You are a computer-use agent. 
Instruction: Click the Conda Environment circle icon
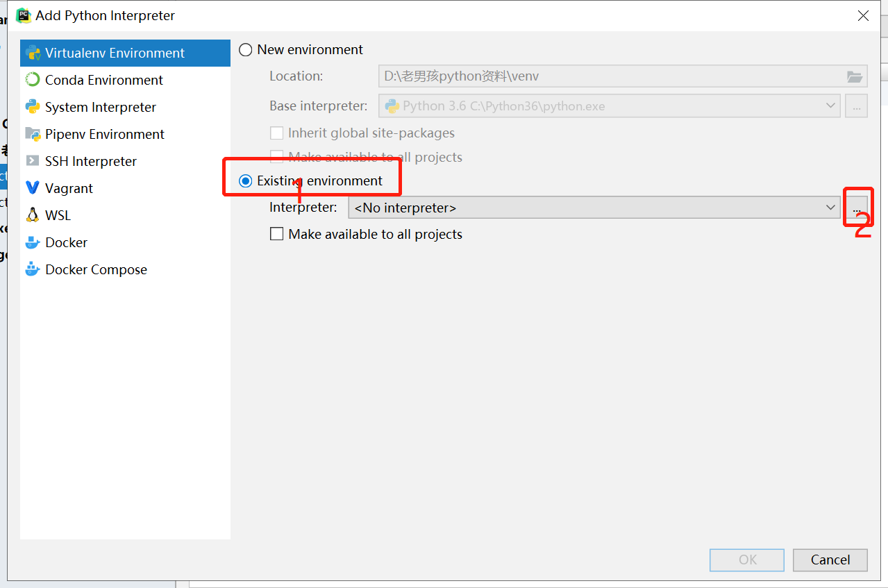(33, 80)
